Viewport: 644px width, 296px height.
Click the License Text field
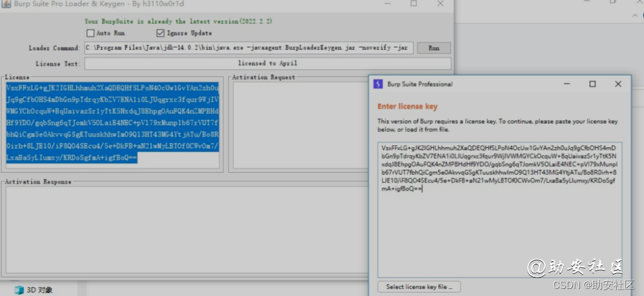(x=268, y=64)
